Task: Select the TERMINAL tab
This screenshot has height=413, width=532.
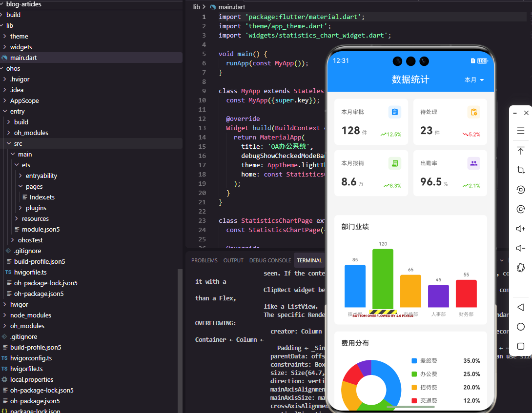Action: [x=309, y=260]
